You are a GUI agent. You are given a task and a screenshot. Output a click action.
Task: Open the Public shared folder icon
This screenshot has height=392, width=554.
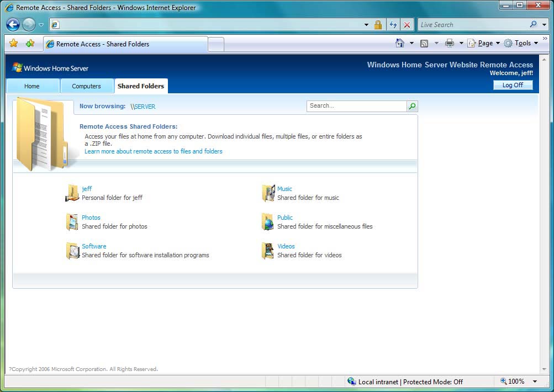[x=268, y=222]
